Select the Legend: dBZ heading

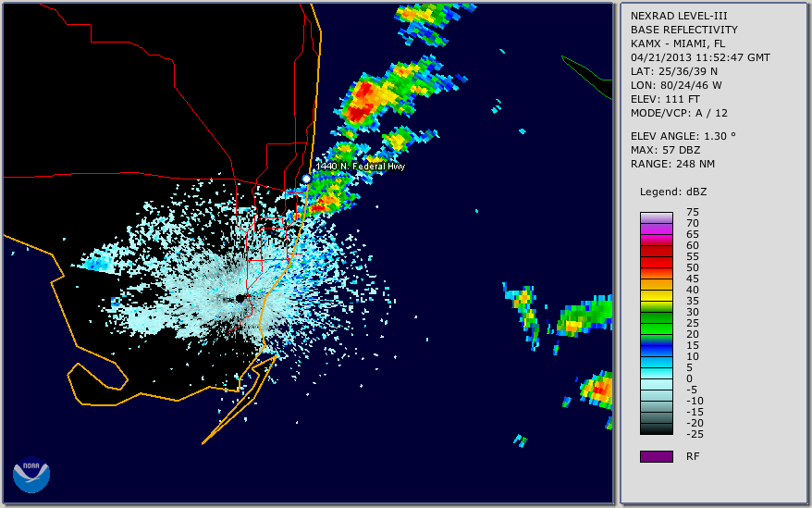(673, 192)
